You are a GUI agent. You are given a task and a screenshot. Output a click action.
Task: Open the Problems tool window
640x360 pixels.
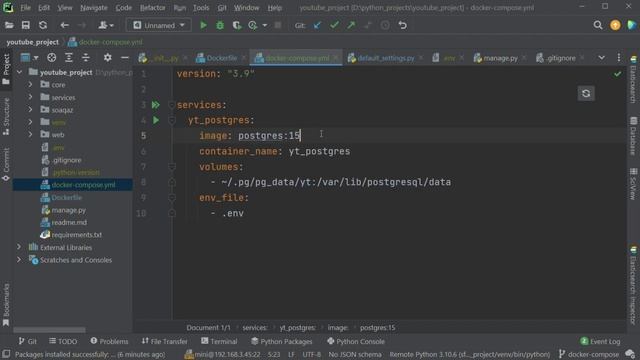[x=109, y=342]
